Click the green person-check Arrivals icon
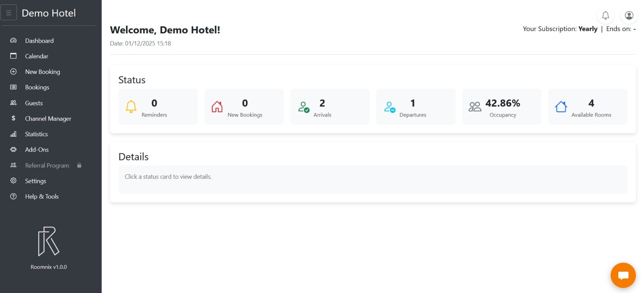 [303, 107]
